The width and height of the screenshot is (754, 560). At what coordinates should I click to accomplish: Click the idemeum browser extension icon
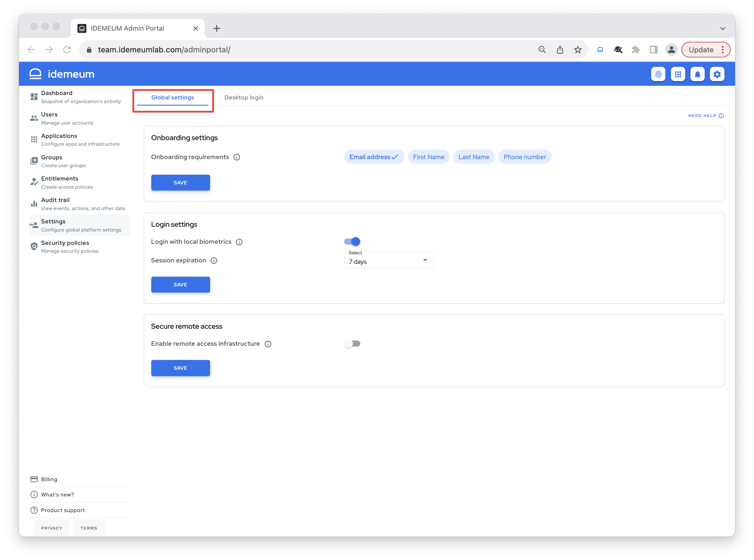(600, 50)
